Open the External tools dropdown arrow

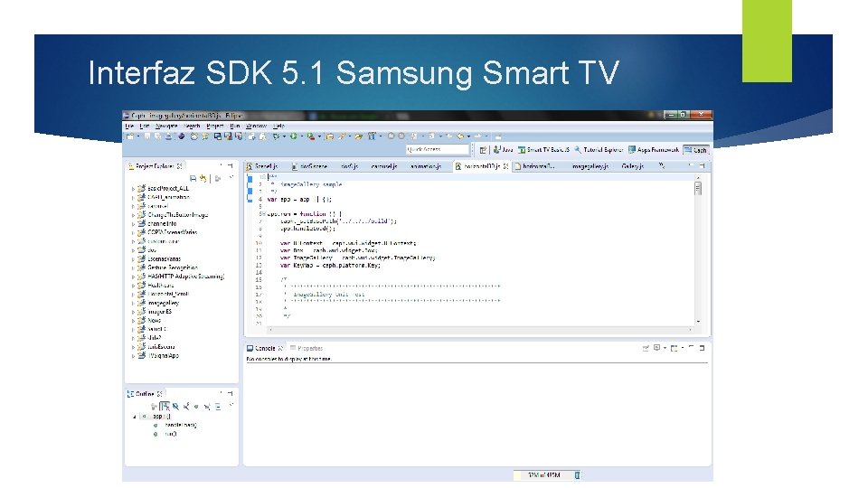[319, 136]
